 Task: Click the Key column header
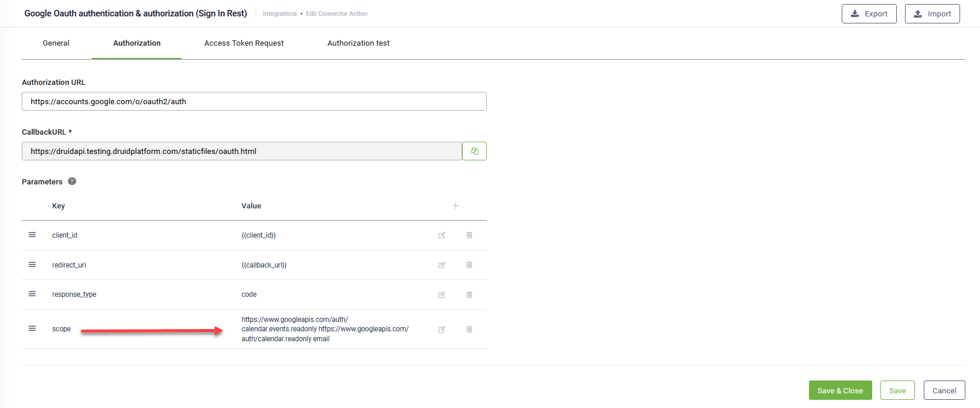click(59, 206)
